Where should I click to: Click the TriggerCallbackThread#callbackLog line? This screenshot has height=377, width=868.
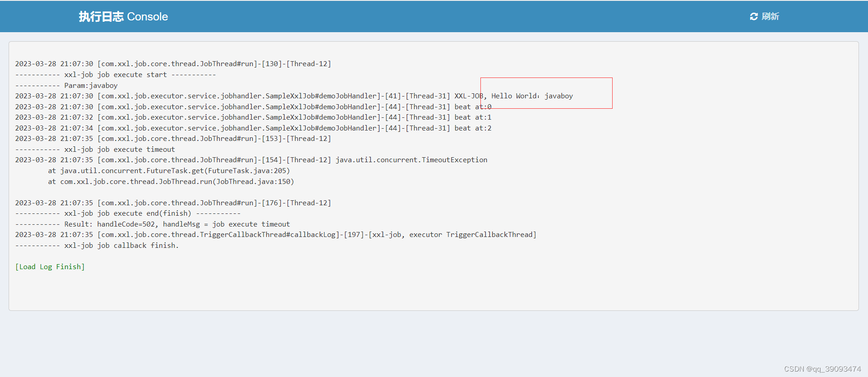click(x=276, y=235)
